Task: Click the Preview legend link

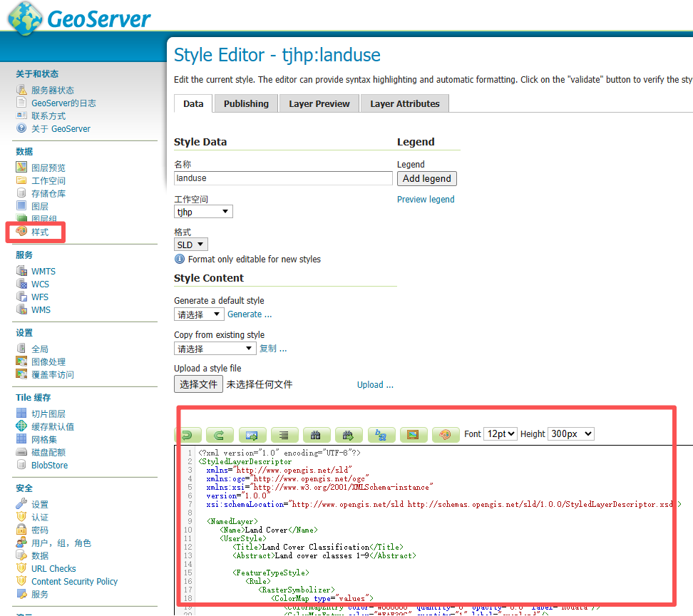Action: pyautogui.click(x=426, y=200)
